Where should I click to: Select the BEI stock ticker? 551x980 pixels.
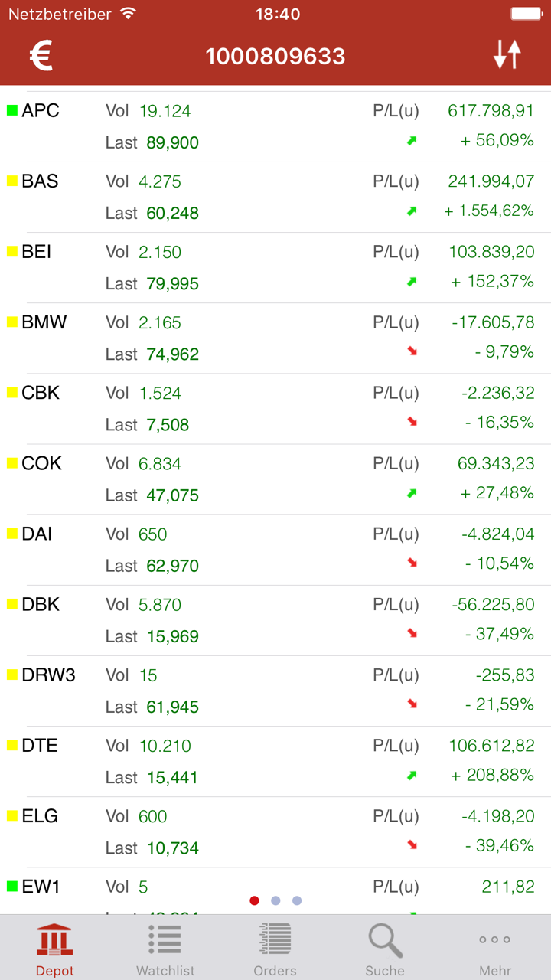37,252
